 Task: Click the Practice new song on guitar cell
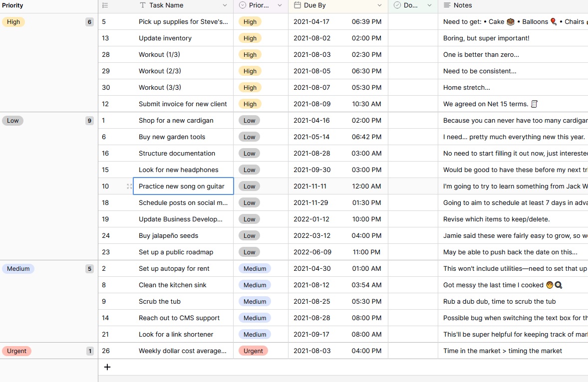pos(183,186)
